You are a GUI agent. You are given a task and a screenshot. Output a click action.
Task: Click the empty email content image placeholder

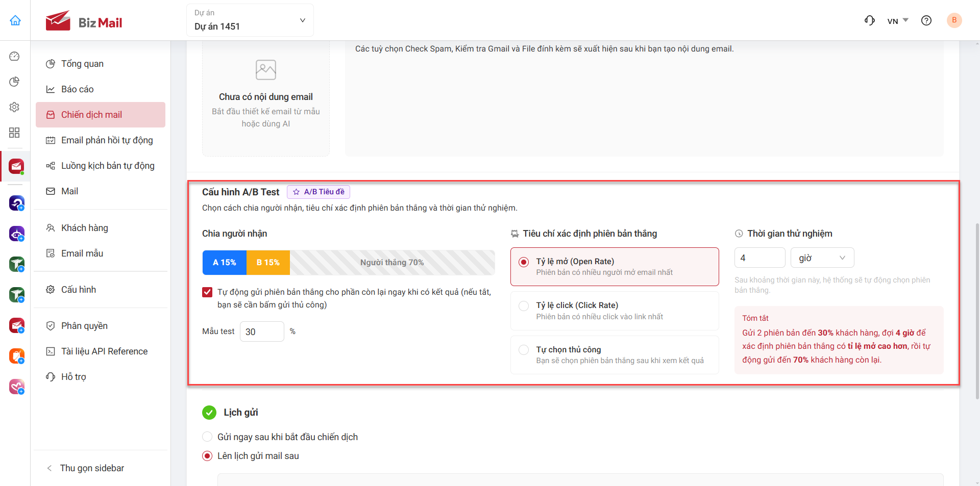(x=266, y=70)
